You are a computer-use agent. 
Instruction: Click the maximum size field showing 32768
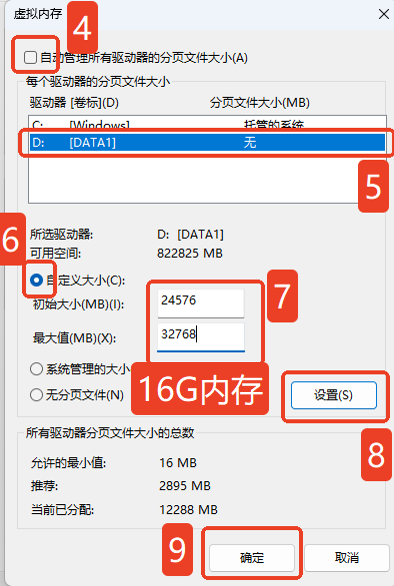click(x=201, y=337)
